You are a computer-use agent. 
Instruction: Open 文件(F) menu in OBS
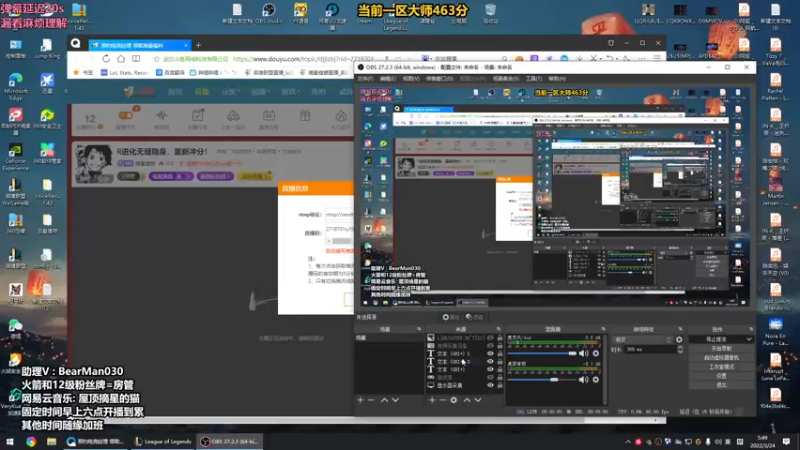coord(365,79)
